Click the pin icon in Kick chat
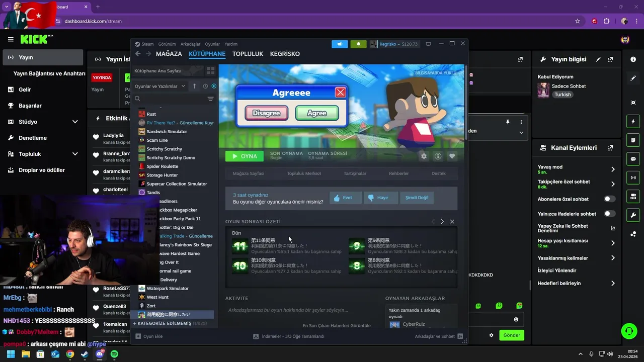Image resolution: width=644 pixels, height=362 pixels. [508, 122]
